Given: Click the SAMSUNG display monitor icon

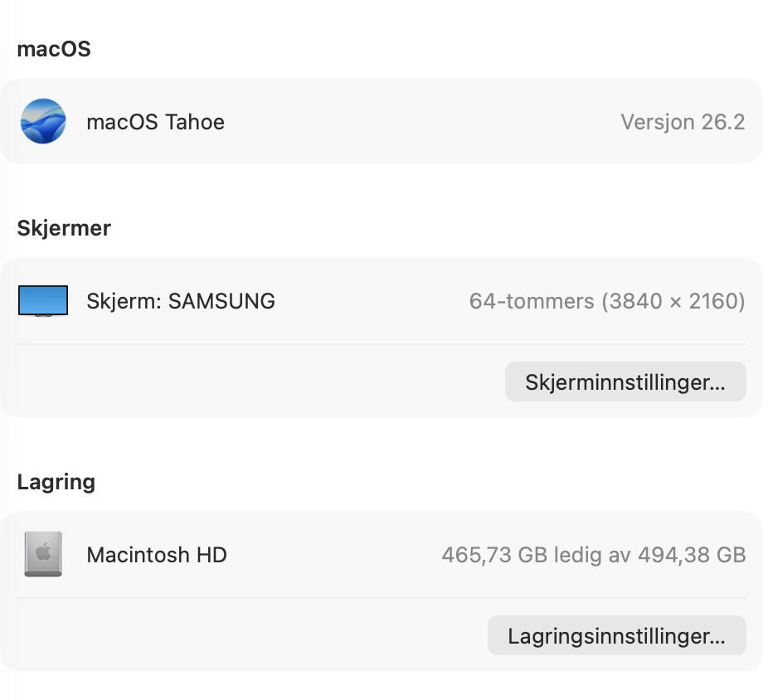Looking at the screenshot, I should (43, 301).
